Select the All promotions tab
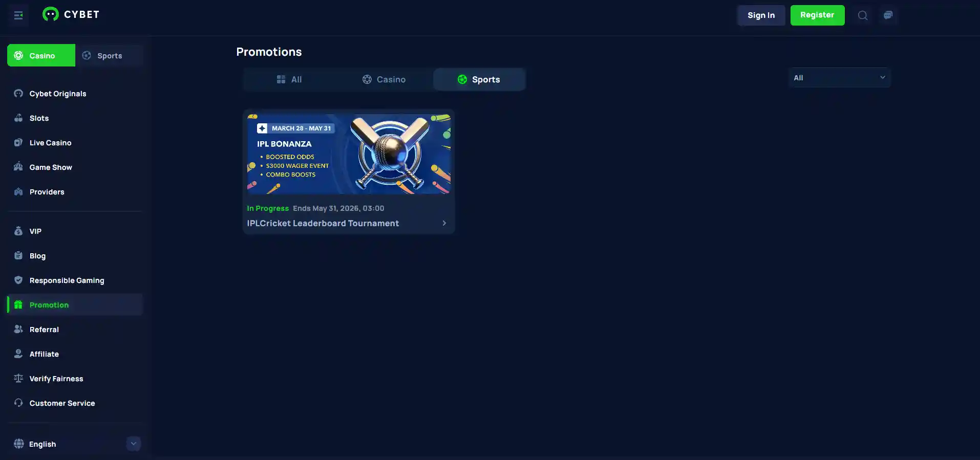This screenshot has height=460, width=980. click(x=289, y=79)
